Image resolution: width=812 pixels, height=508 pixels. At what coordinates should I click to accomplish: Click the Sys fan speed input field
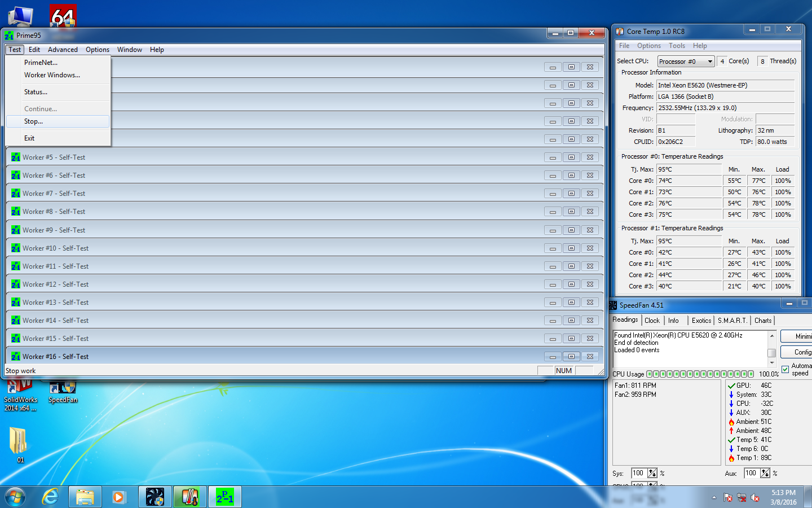638,473
